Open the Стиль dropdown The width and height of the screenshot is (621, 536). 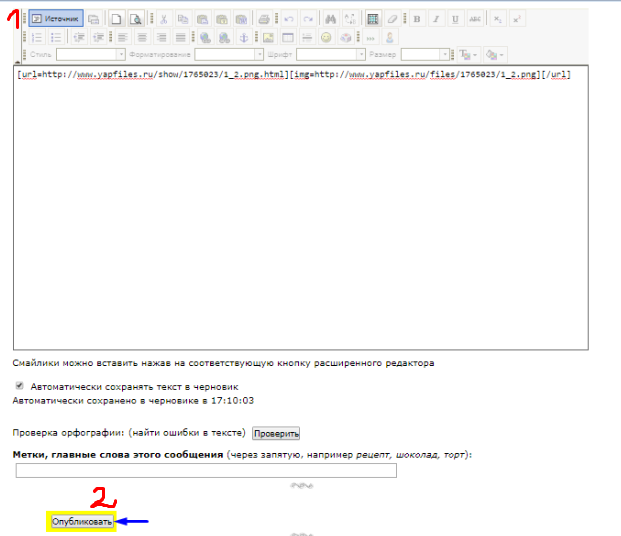(85, 55)
